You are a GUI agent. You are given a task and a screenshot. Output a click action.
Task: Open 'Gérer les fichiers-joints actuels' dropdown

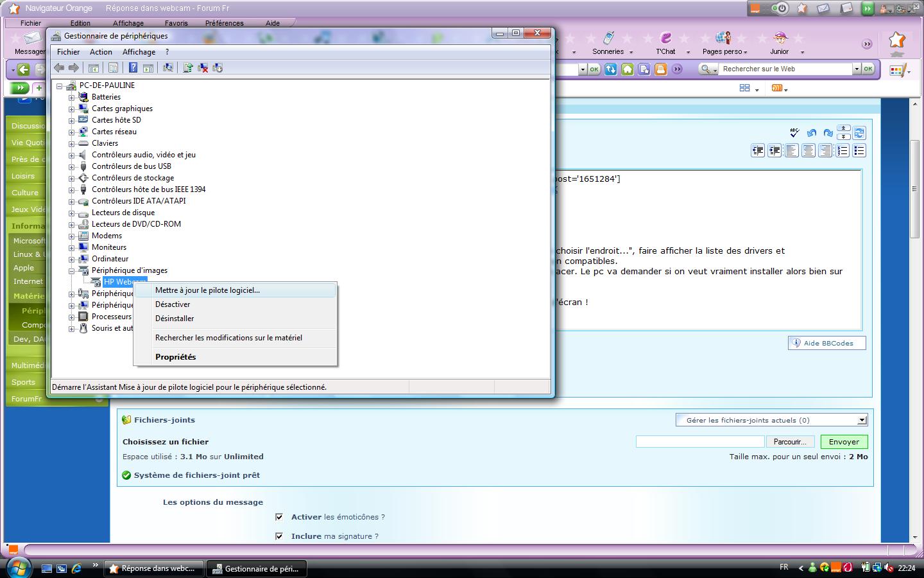tap(862, 421)
